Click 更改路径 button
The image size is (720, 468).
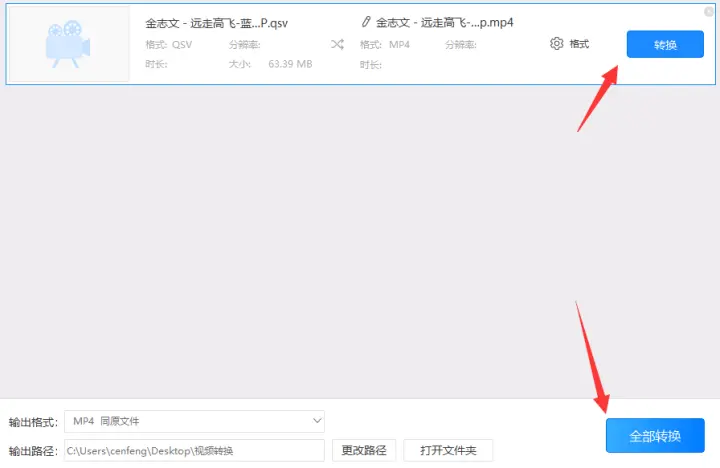point(364,450)
